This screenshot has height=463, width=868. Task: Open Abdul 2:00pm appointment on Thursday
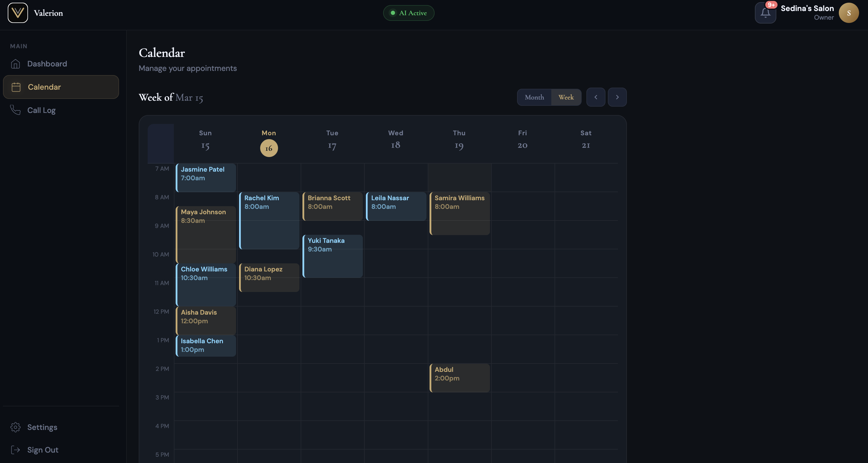click(459, 377)
